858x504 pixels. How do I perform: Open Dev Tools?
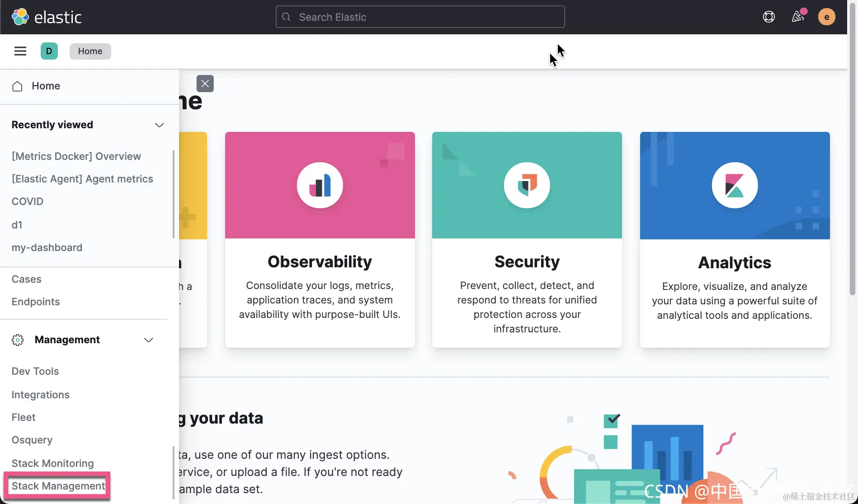[x=35, y=371]
